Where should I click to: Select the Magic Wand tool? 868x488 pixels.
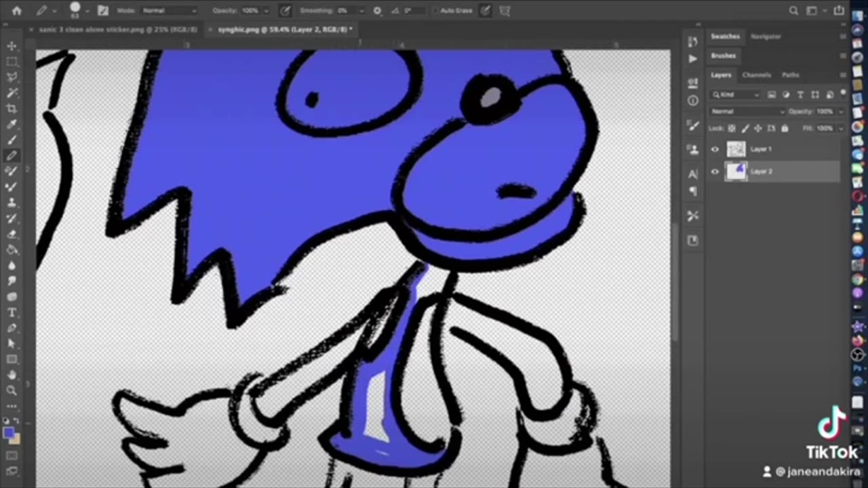click(12, 93)
